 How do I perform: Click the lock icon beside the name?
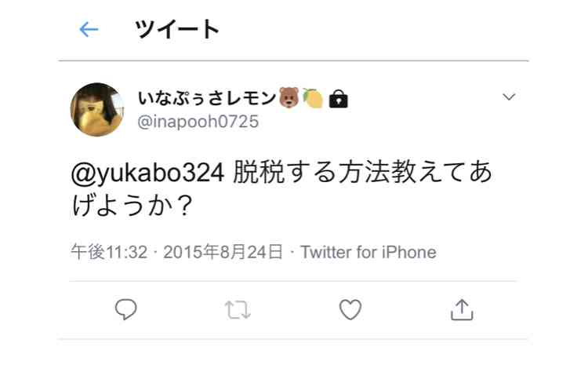pyautogui.click(x=338, y=99)
